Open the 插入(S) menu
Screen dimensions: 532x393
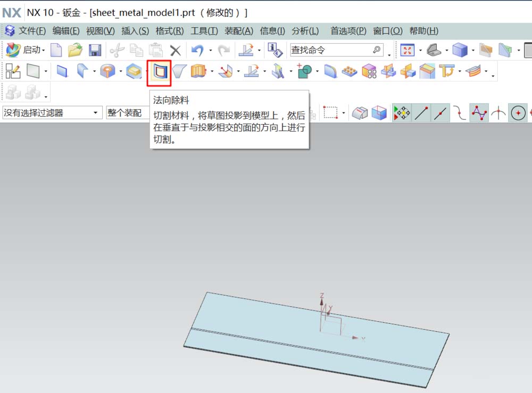pyautogui.click(x=135, y=31)
